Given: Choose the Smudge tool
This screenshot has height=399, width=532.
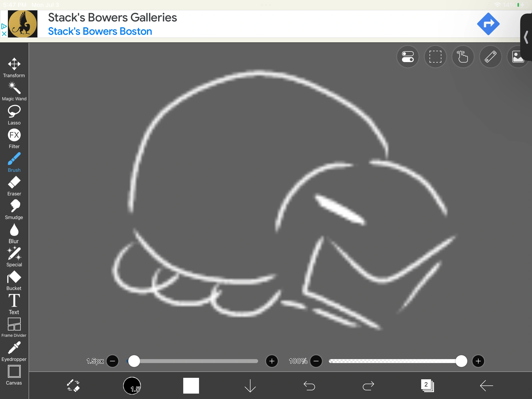Looking at the screenshot, I should pos(14,209).
